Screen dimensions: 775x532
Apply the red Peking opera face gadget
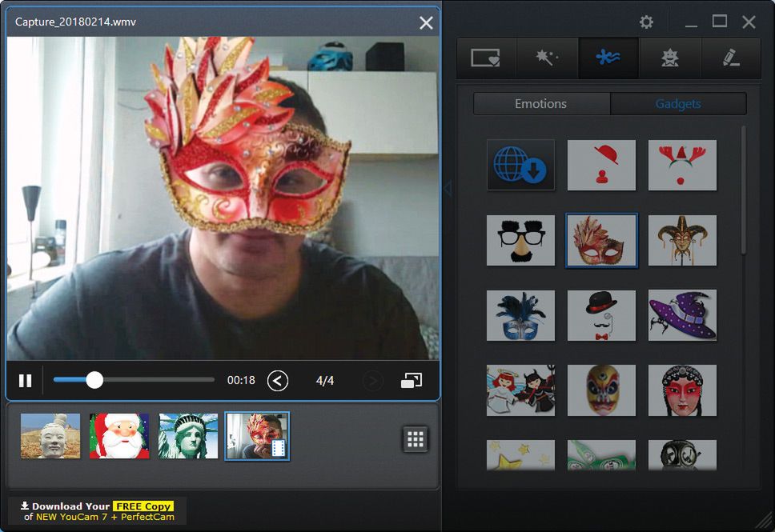pyautogui.click(x=682, y=390)
